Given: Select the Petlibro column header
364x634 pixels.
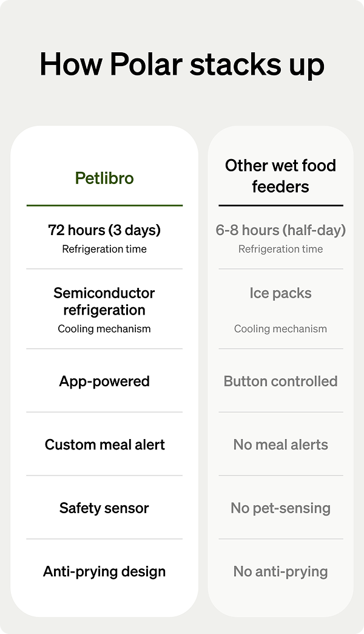Looking at the screenshot, I should click(x=104, y=178).
